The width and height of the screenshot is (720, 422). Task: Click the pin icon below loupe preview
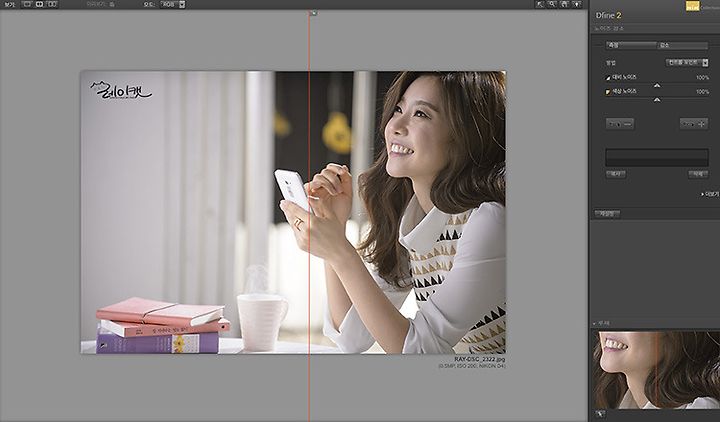click(600, 413)
